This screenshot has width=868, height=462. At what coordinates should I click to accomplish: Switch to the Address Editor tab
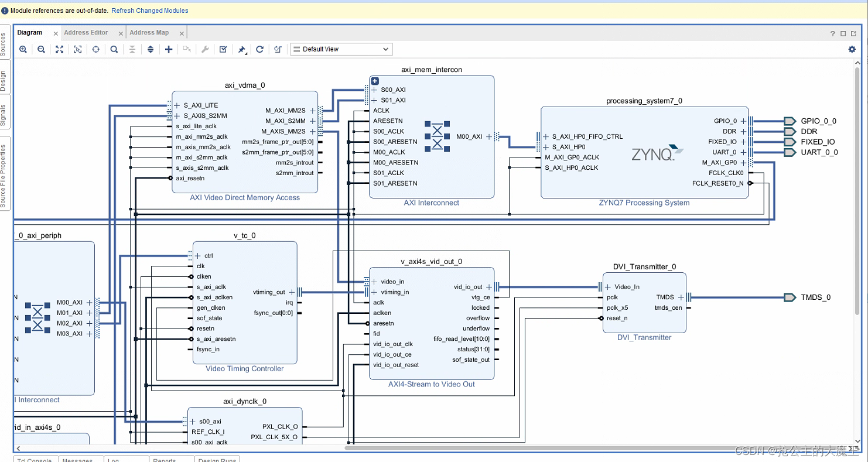coord(86,33)
